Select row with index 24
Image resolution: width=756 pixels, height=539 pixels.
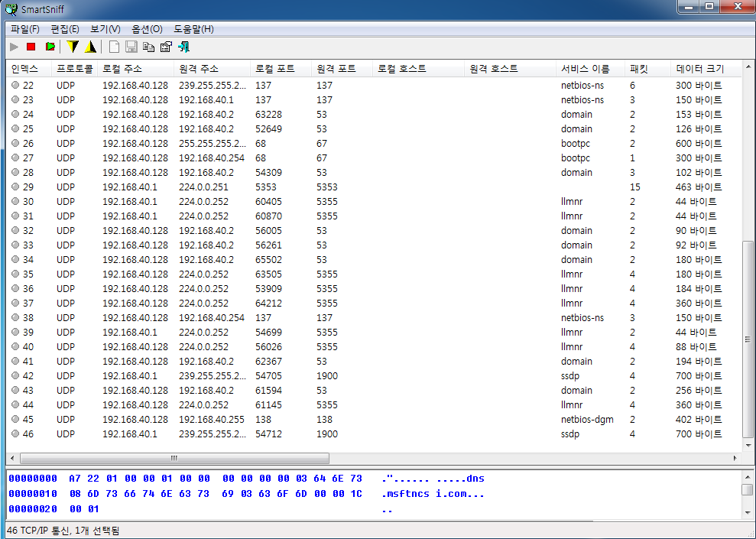(x=374, y=114)
